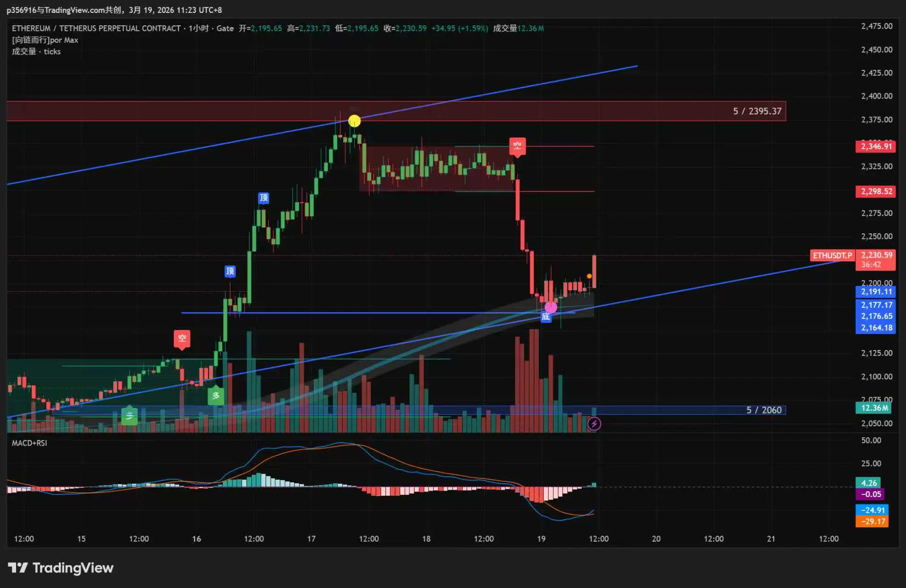Select the 成交量 ticks indicator legend
This screenshot has width=906, height=588.
[x=36, y=51]
